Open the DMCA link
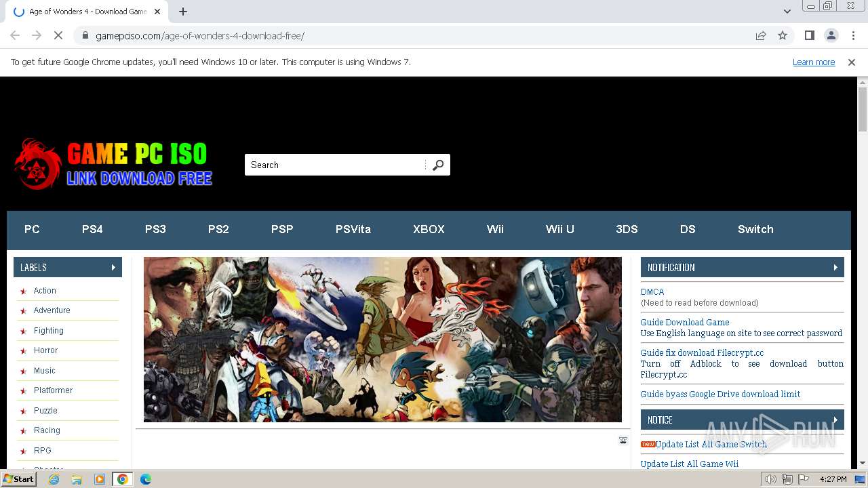 tap(652, 292)
